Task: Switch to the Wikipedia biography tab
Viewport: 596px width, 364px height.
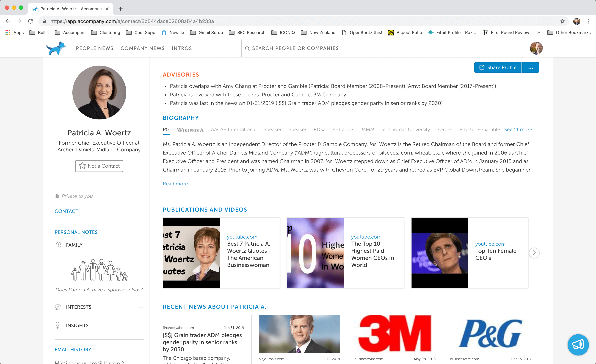Action: [190, 130]
